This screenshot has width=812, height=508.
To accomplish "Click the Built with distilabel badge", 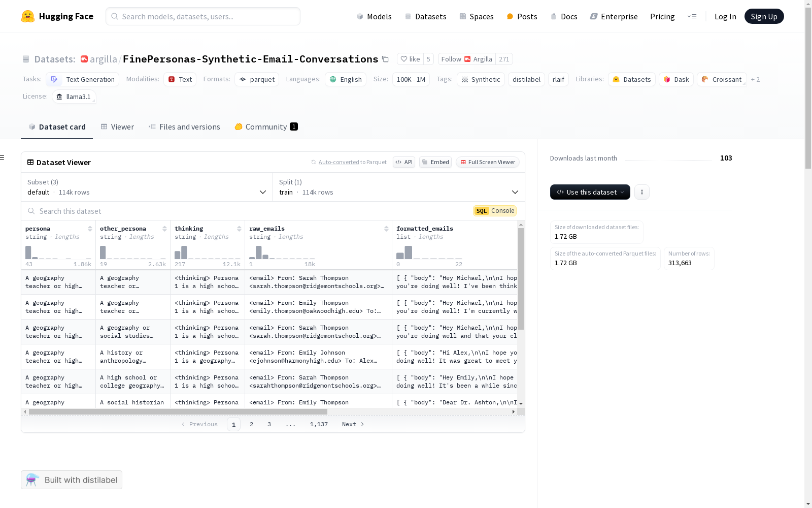I will (72, 480).
